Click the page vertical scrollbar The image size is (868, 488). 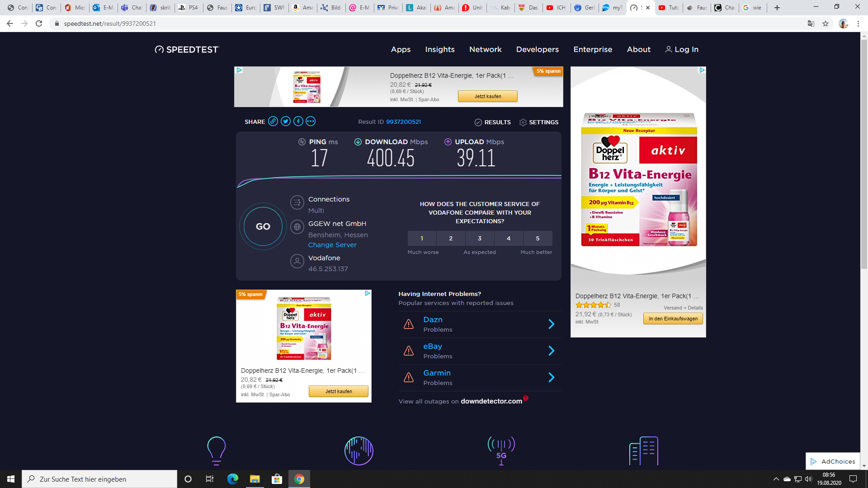coord(864,154)
